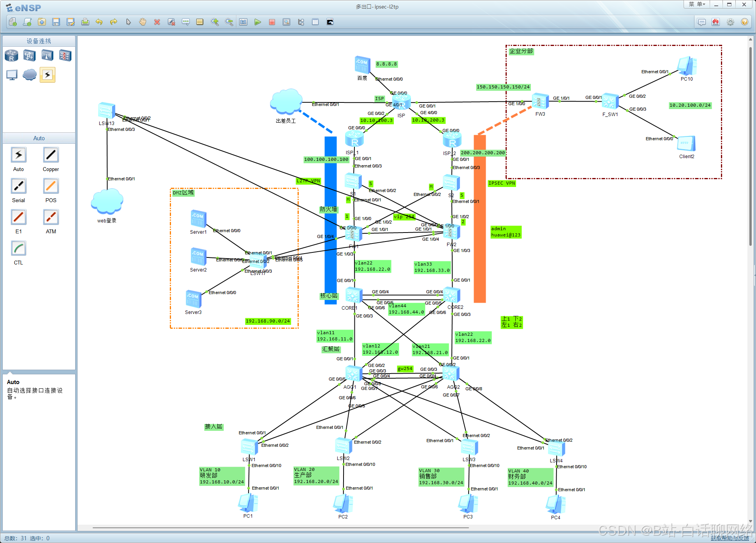
Task: Reset zoom with the 1:1 icon
Action: [243, 22]
